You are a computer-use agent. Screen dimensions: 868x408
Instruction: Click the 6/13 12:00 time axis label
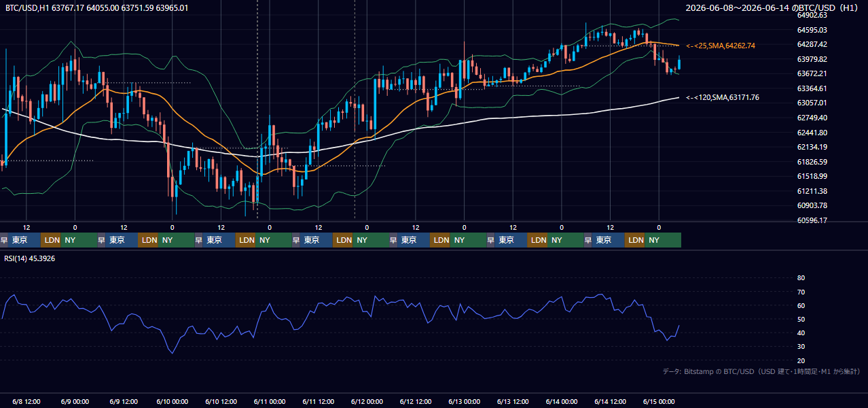click(513, 401)
